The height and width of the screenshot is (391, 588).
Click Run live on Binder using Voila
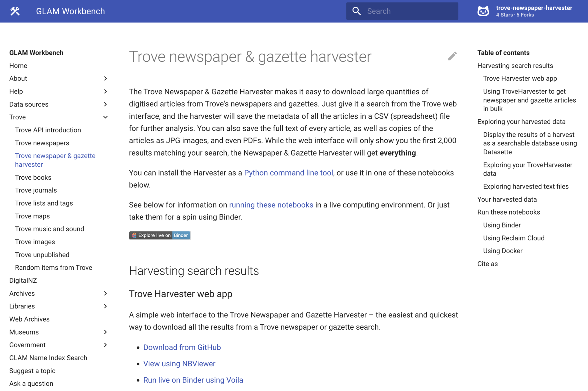coord(193,380)
